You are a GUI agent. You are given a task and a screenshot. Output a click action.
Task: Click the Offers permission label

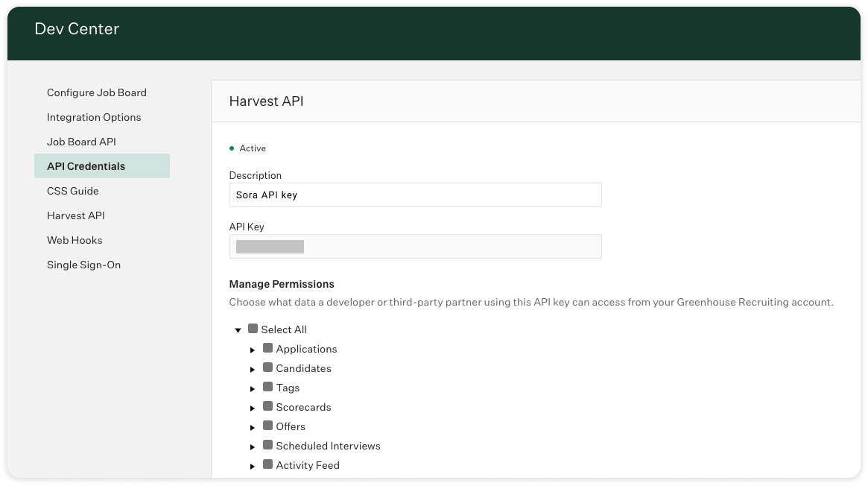coord(291,427)
